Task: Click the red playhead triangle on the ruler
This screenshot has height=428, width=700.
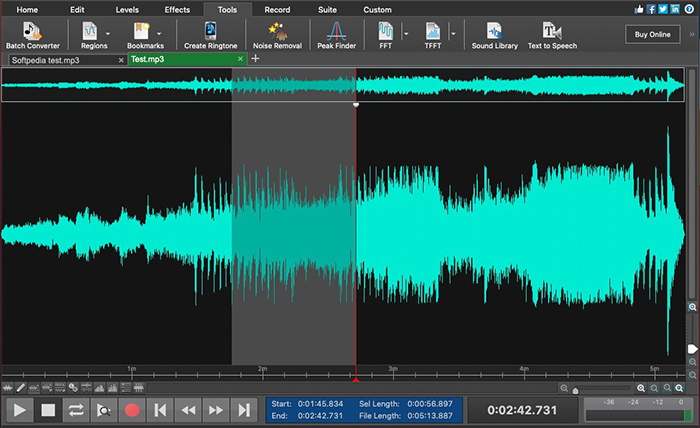Action: pos(356,379)
